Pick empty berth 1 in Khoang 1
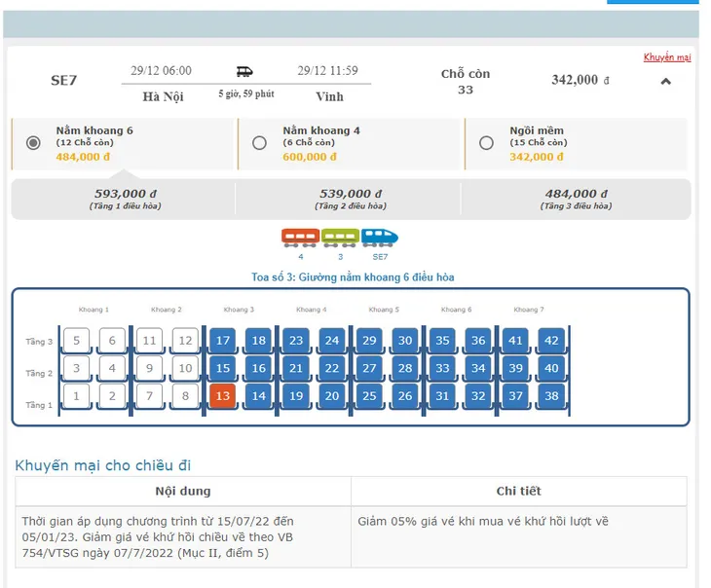Image resolution: width=711 pixels, height=588 pixels. 76,396
